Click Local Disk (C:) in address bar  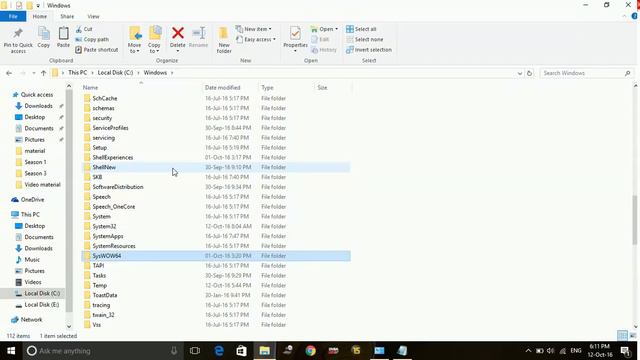coord(115,72)
